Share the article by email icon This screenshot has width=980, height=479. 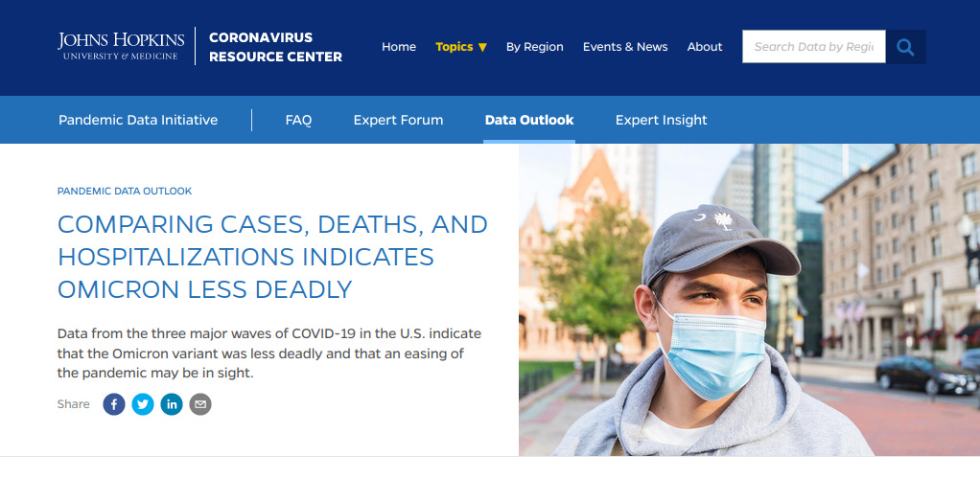point(200,404)
